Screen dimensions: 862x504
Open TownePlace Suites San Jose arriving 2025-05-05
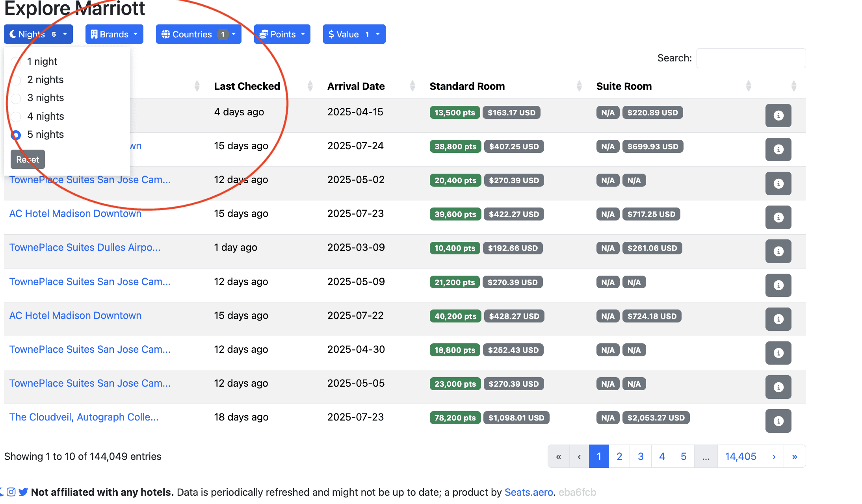90,383
